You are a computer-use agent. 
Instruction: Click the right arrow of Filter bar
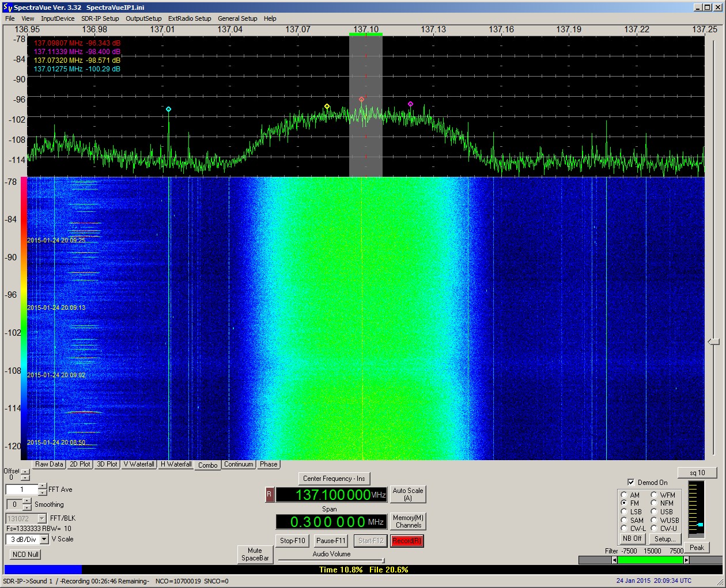pos(686,560)
